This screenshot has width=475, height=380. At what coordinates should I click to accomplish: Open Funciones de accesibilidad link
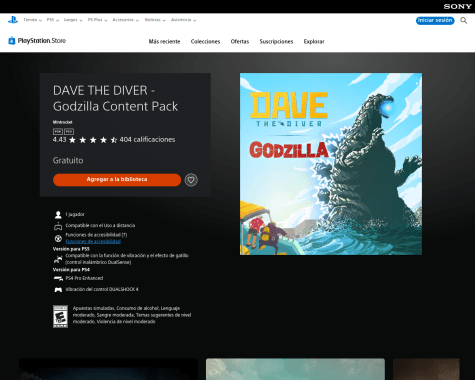(x=93, y=241)
